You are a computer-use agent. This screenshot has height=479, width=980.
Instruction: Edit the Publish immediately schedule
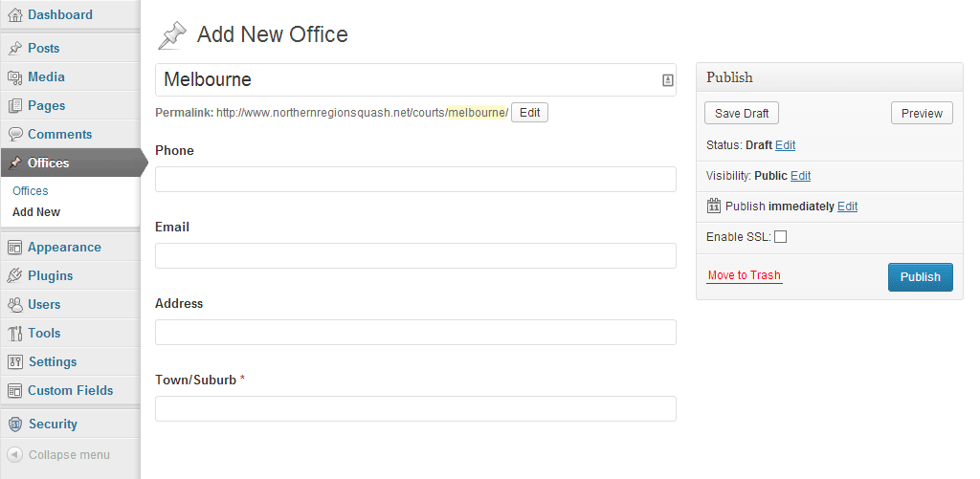[847, 207]
